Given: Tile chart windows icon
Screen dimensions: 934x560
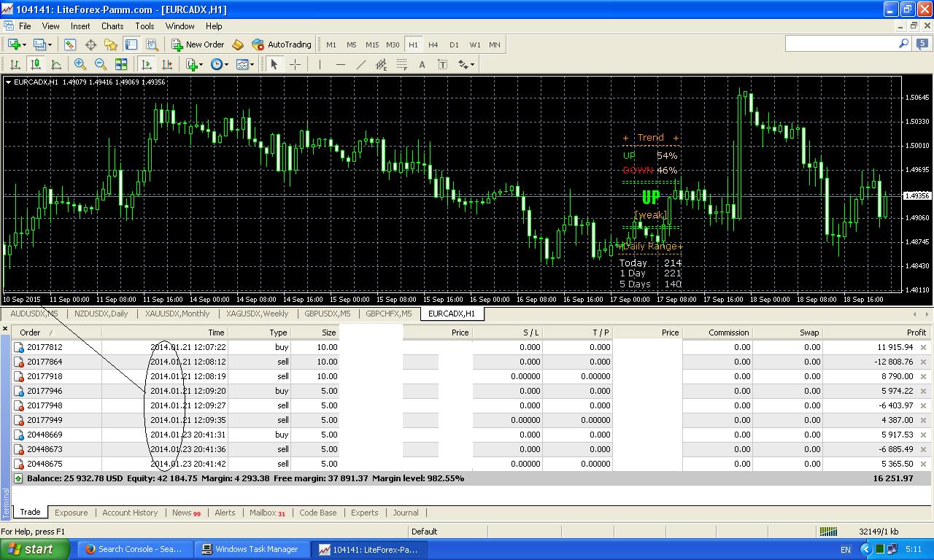Looking at the screenshot, I should click(121, 64).
